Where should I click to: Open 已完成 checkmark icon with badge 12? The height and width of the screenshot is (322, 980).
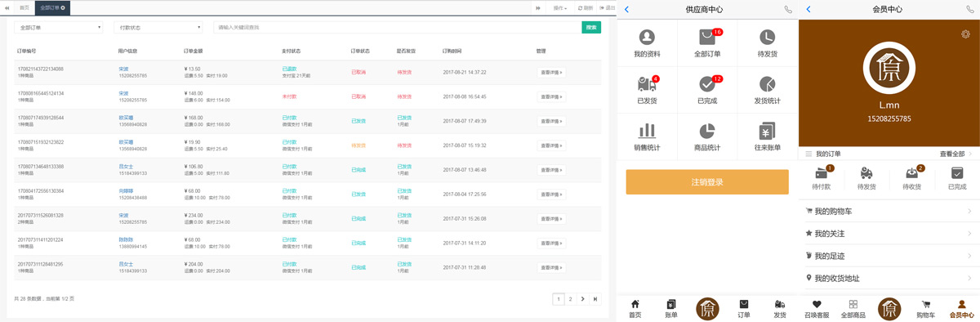pos(707,90)
